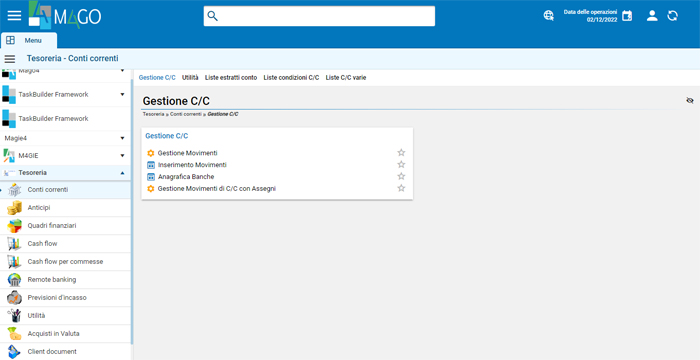
Task: Select the Menu tab
Action: (29, 40)
